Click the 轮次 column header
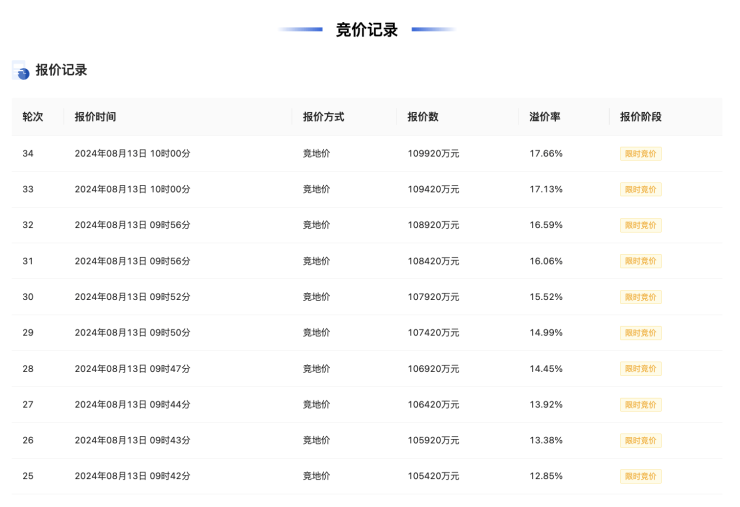This screenshot has height=507, width=740. pyautogui.click(x=33, y=117)
